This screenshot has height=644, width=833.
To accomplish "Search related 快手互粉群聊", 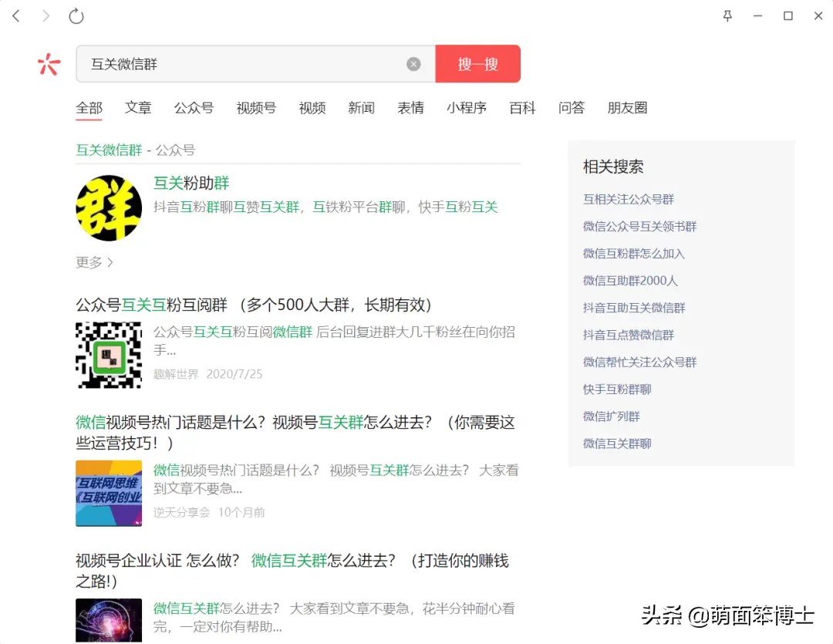I will [617, 389].
